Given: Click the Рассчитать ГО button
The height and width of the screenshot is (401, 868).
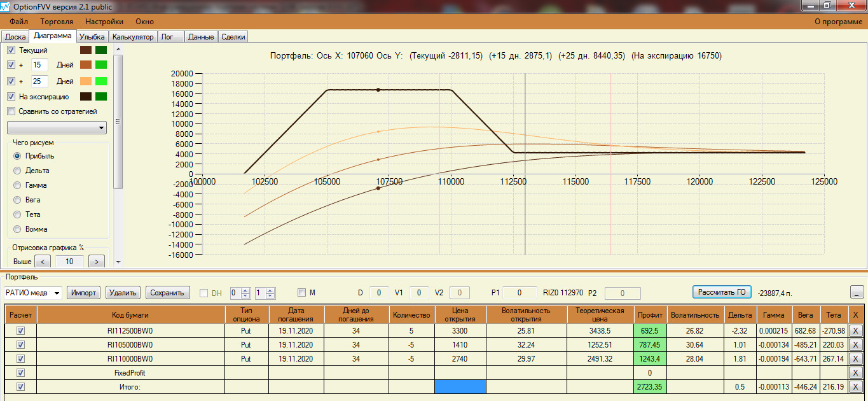Looking at the screenshot, I should tap(722, 292).
